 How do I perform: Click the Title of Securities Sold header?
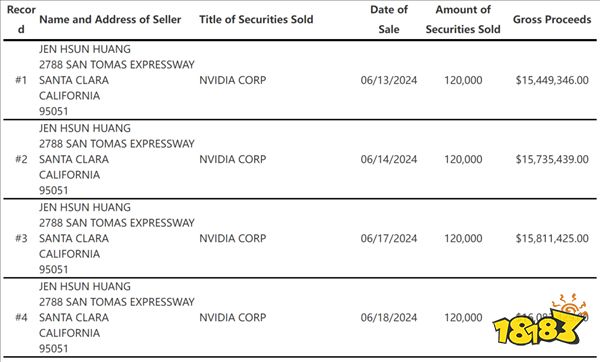pos(256,20)
